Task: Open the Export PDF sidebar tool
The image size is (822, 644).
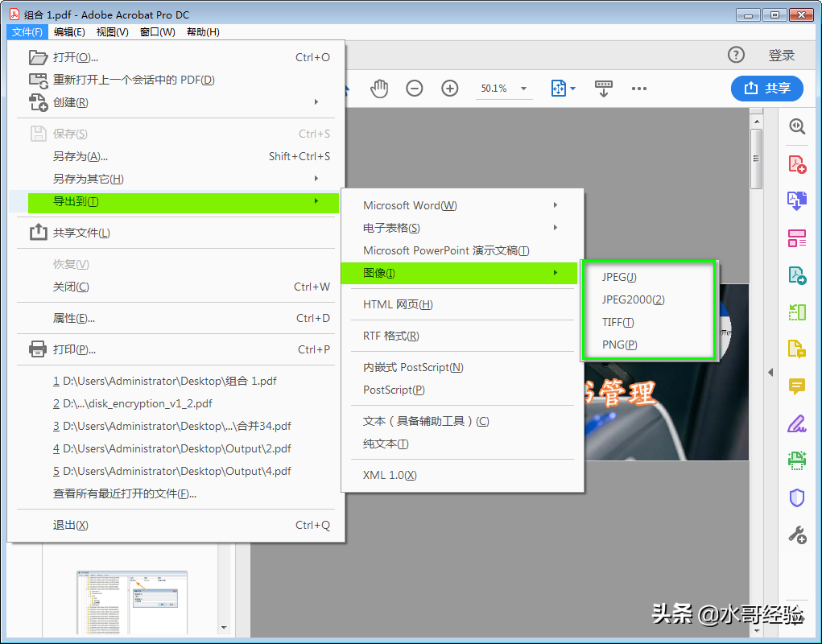Action: pyautogui.click(x=797, y=275)
